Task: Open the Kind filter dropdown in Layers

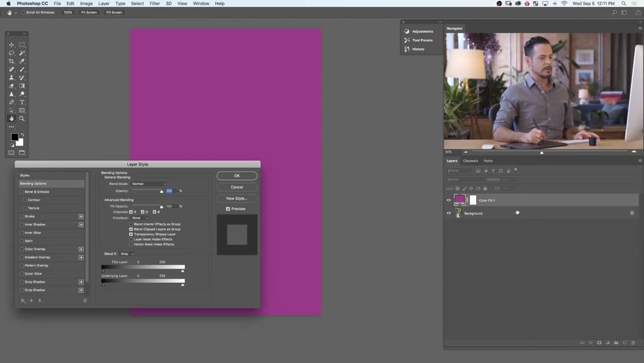Action: tap(459, 171)
